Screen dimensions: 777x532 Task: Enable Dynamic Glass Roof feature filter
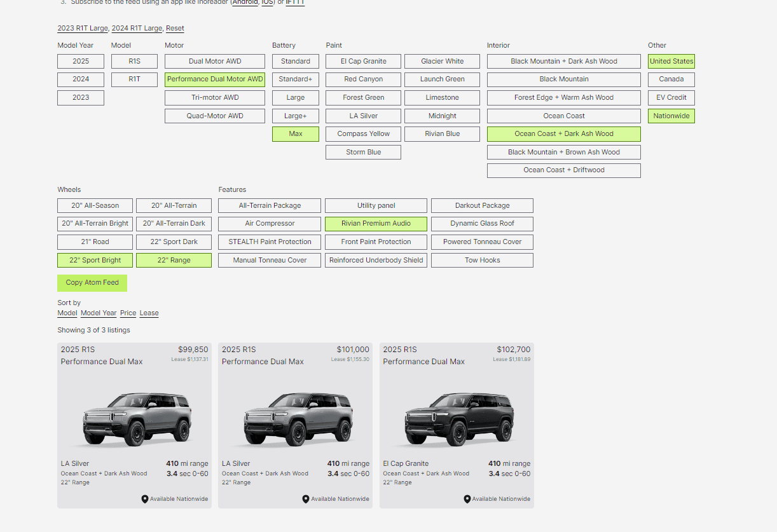482,224
